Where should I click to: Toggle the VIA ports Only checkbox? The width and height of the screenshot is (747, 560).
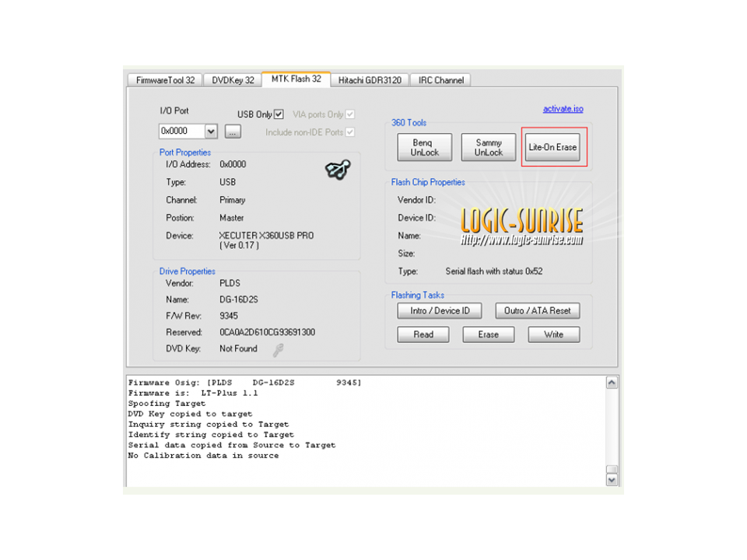click(350, 114)
